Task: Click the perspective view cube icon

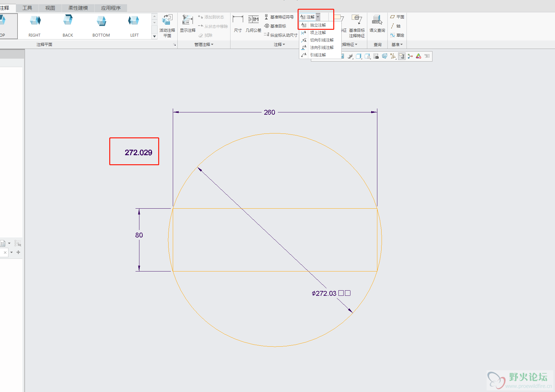Action: pos(384,56)
